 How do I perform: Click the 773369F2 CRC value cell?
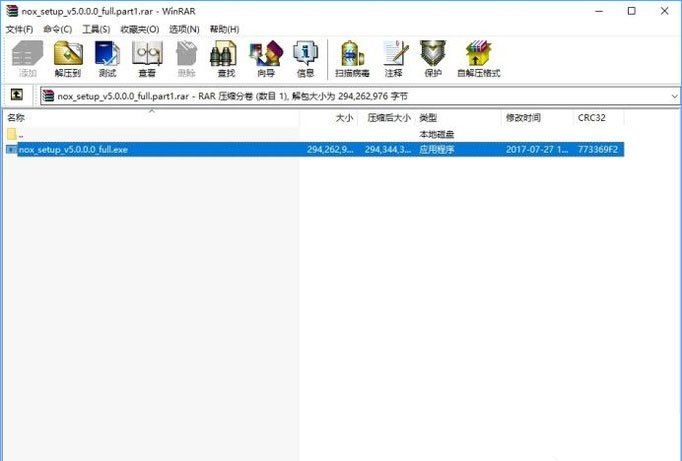click(598, 150)
